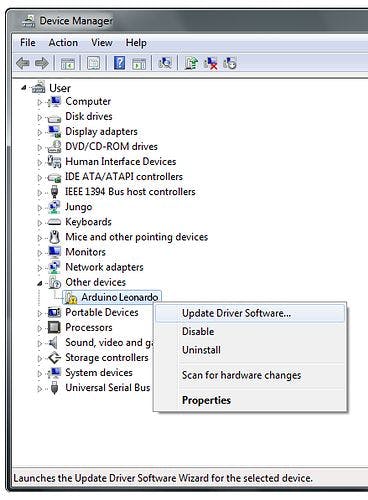Click the Disable device toolbar icon

tap(230, 63)
